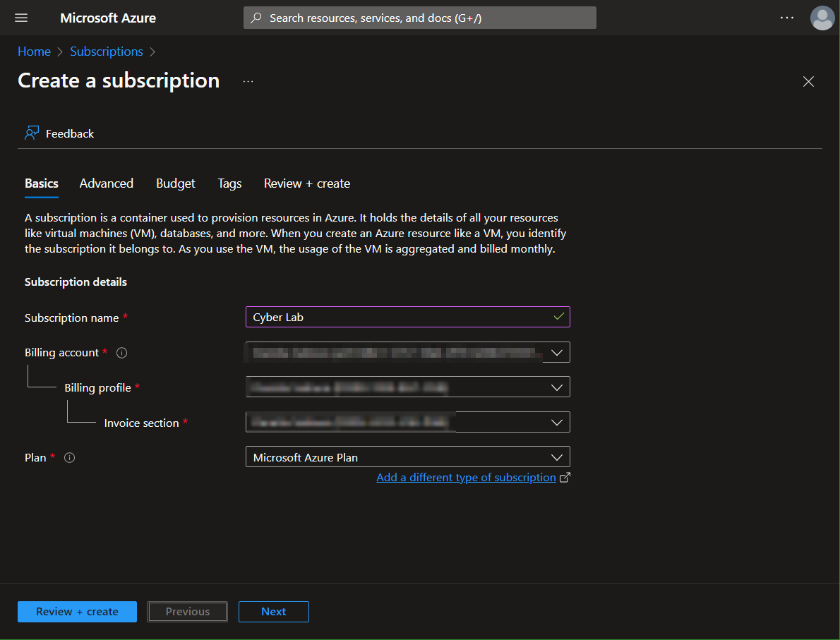Click the Feedback text label
Image resolution: width=840 pixels, height=640 pixels.
click(70, 134)
